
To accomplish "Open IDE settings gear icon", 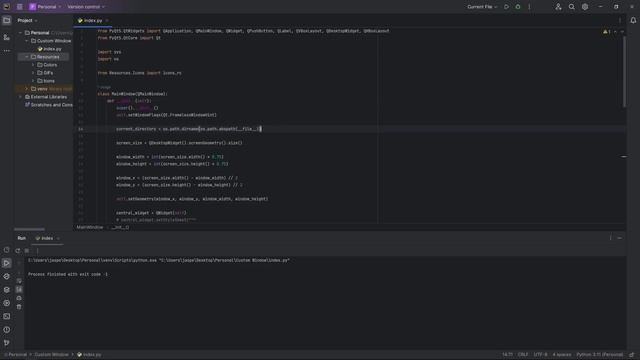I will (x=585, y=7).
